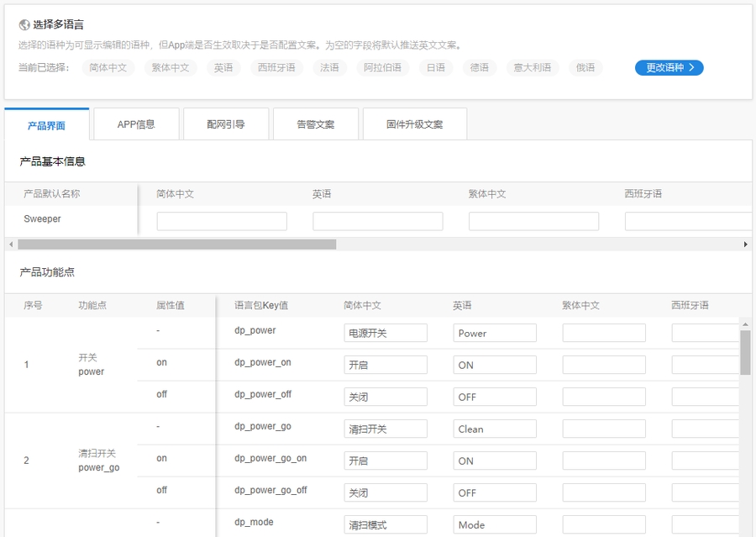Click the 电源开关 input for dp_power
756x537 pixels.
385,333
